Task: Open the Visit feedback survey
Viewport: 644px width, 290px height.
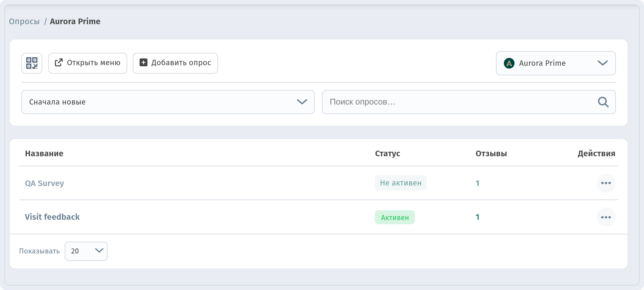Action: pos(52,217)
